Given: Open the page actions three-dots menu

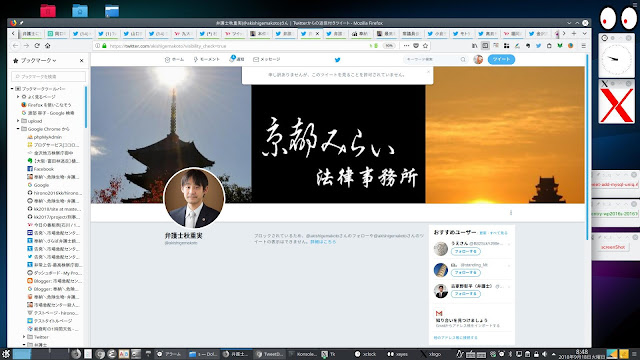Looking at the screenshot, I should pyautogui.click(x=406, y=46).
